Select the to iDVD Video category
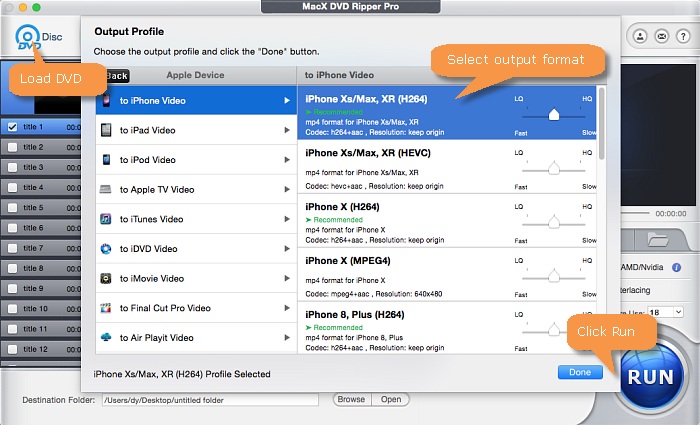The height and width of the screenshot is (425, 700). [x=196, y=249]
